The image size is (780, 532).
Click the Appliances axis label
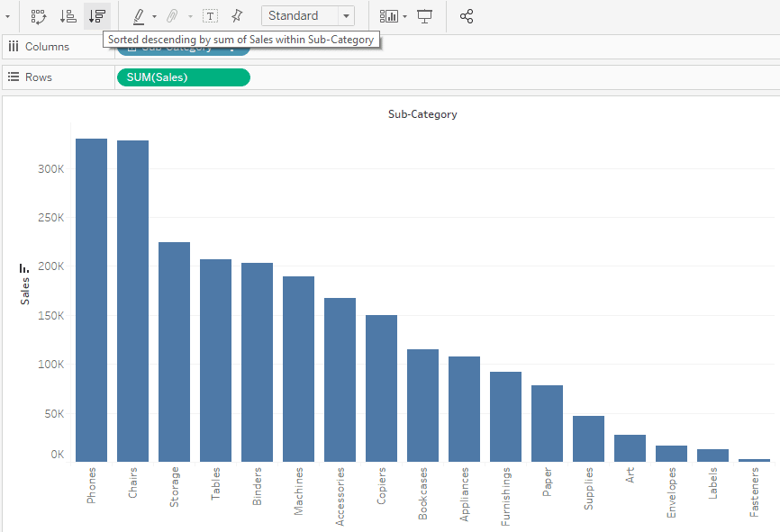click(x=464, y=494)
